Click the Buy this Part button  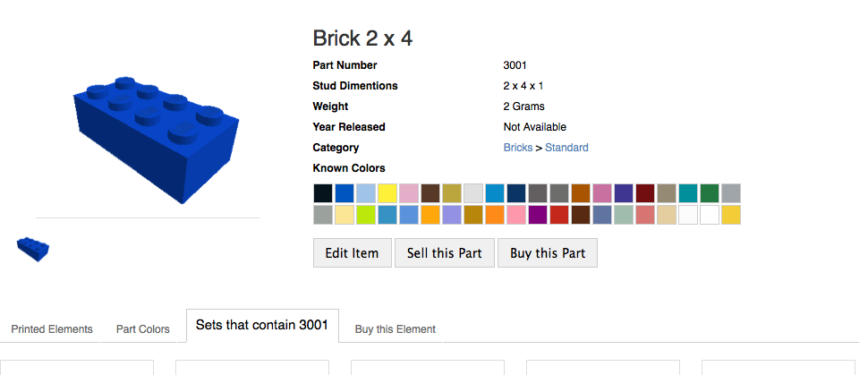click(x=547, y=253)
